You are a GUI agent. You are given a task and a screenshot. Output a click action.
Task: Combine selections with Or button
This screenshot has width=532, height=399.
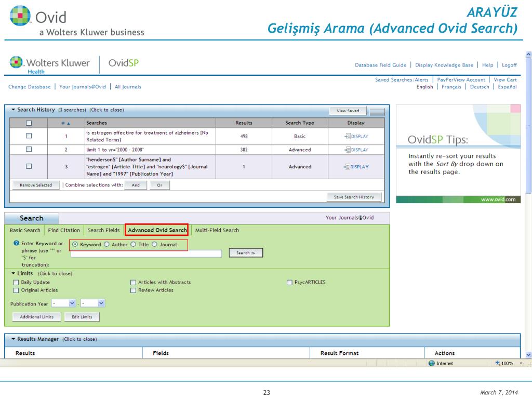point(159,185)
